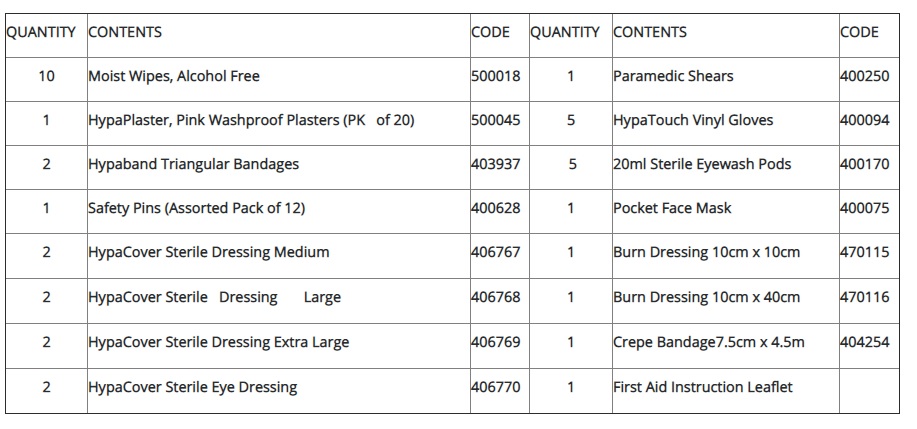Select code 500018 in the first row

[496, 76]
